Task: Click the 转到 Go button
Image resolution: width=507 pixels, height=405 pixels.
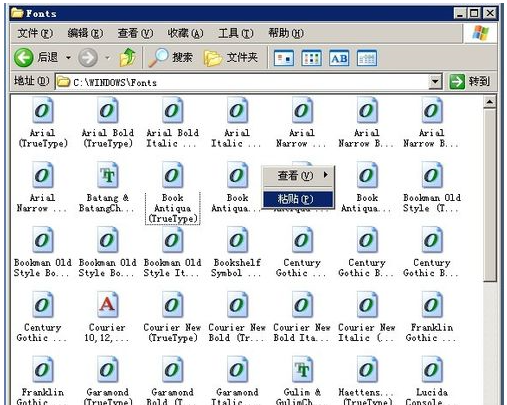Action: pos(470,82)
